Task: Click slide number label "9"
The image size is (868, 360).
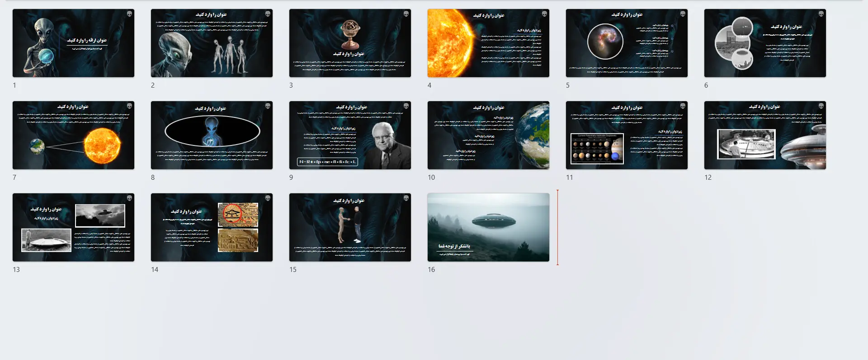Action: tap(291, 178)
